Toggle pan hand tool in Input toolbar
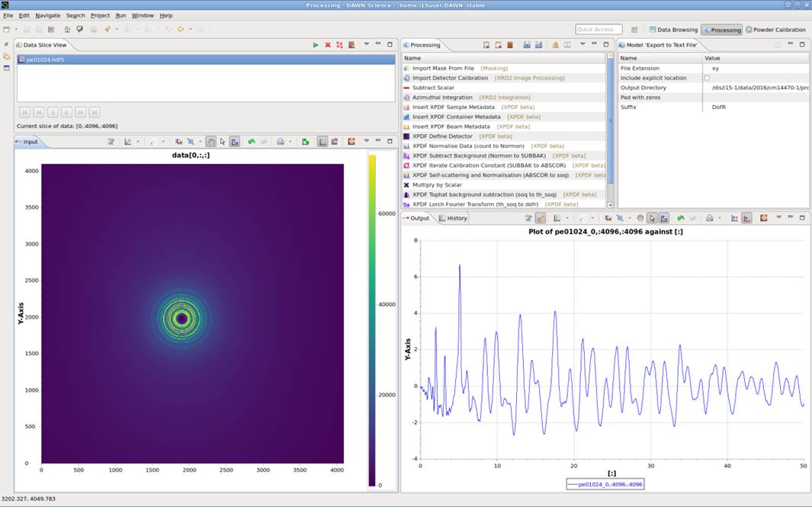 tap(210, 141)
